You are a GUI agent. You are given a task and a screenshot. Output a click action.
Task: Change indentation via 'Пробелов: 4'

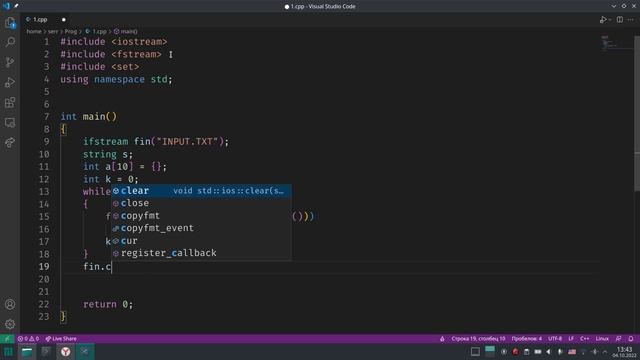point(527,339)
